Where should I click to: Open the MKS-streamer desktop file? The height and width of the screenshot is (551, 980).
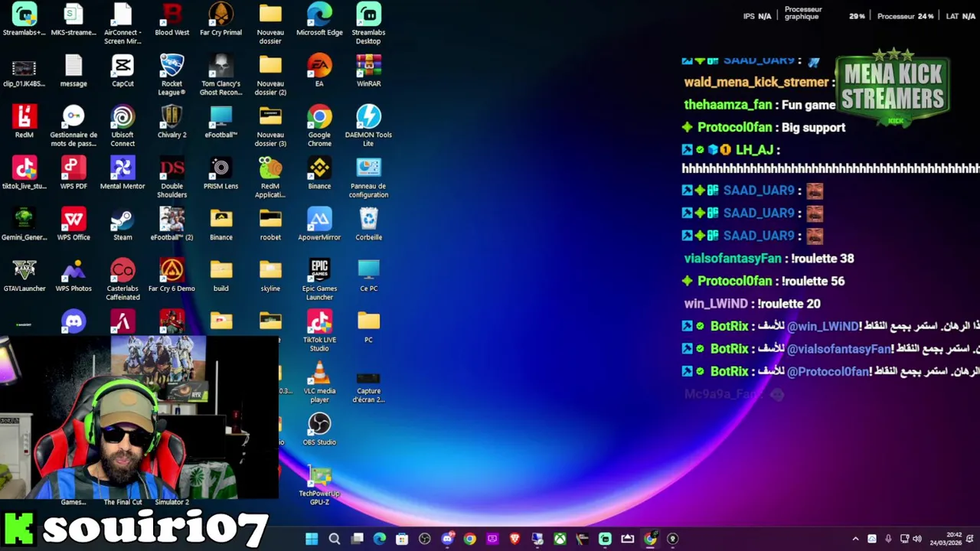(73, 20)
